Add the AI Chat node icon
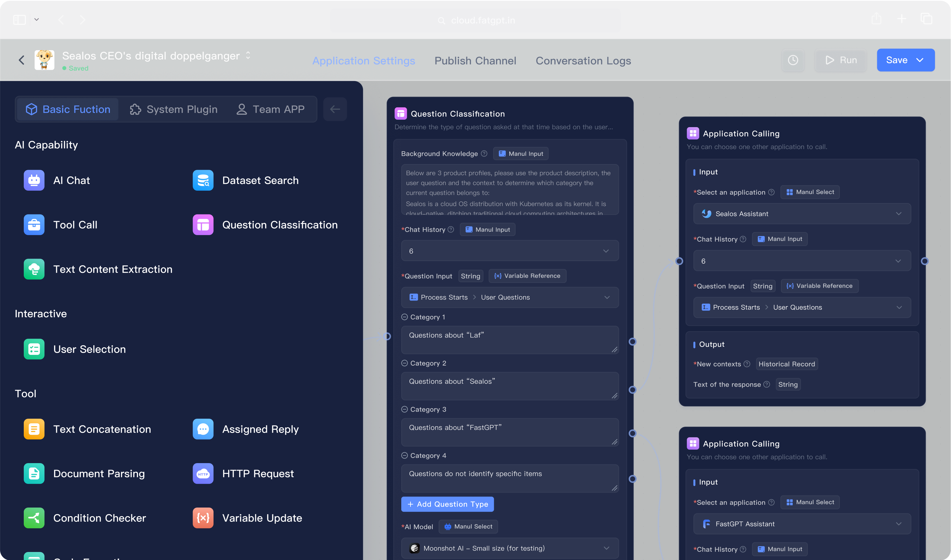This screenshot has width=951, height=560. pos(34,180)
